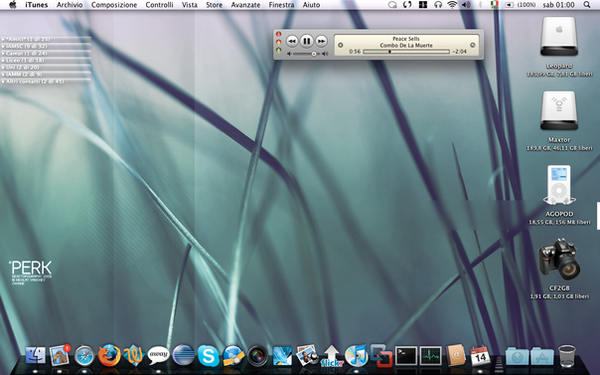The width and height of the screenshot is (600, 375).
Task: Launch Firefox from the Dock
Action: (x=109, y=355)
